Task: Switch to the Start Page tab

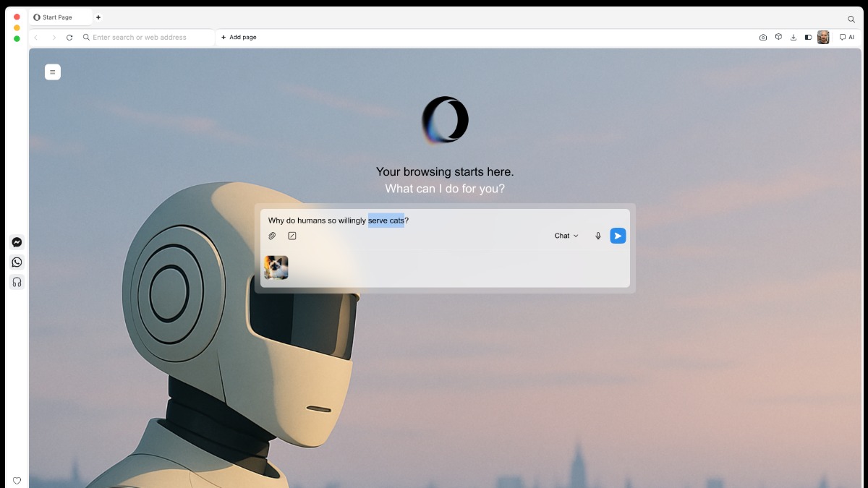Action: 61,17
